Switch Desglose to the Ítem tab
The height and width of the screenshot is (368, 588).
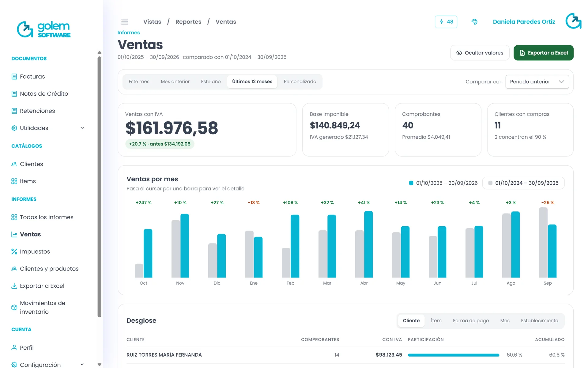436,321
